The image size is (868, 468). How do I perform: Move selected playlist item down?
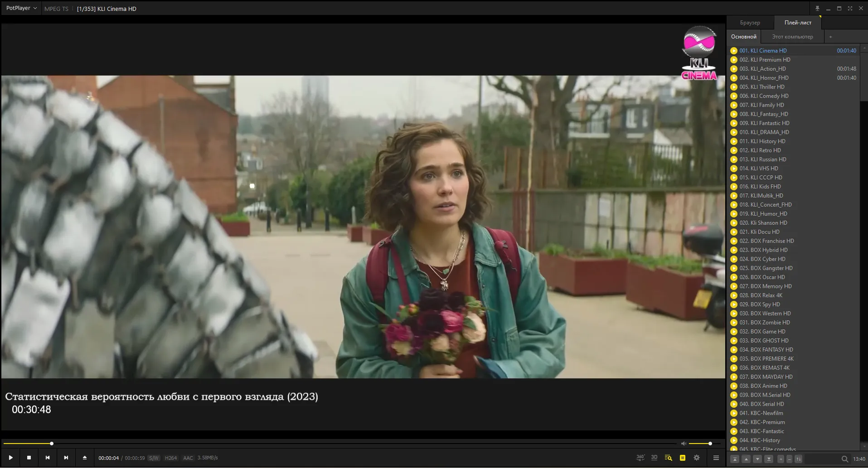tap(757, 459)
